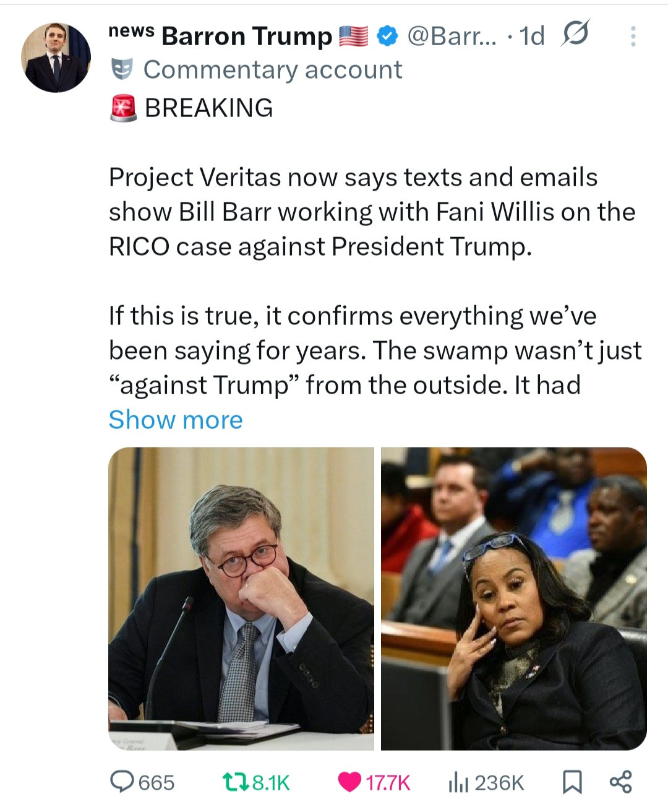668x812 pixels.
Task: Open left photo of man in glasses
Action: [241, 598]
